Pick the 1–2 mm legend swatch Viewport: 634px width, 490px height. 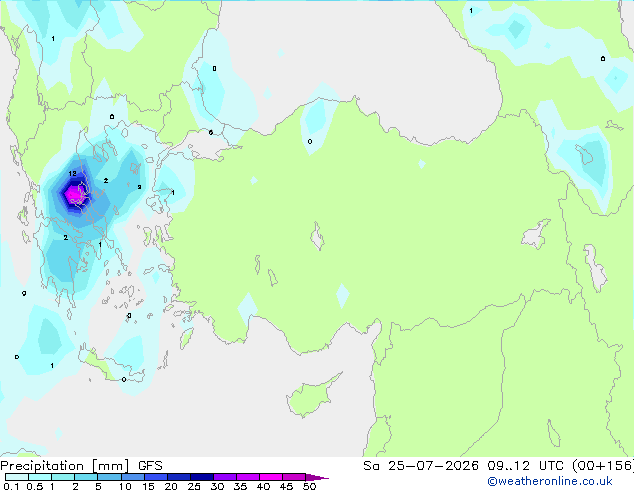point(63,477)
